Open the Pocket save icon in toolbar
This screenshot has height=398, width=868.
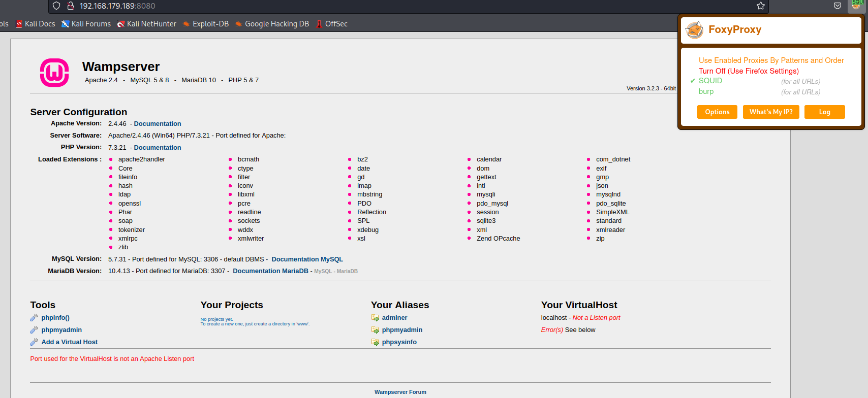pyautogui.click(x=837, y=6)
